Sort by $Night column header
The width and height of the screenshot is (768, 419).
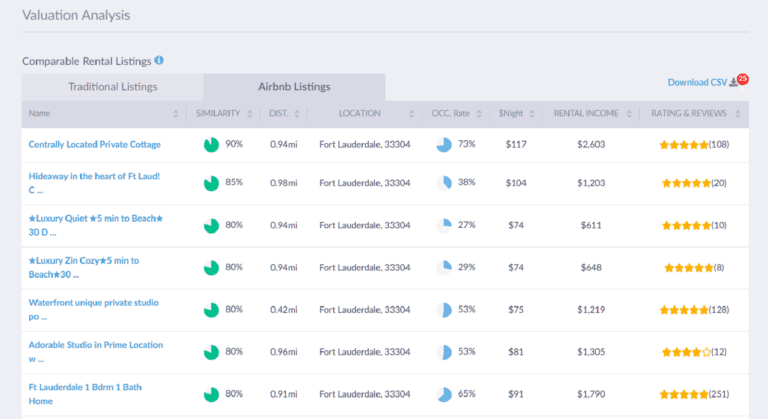pyautogui.click(x=510, y=114)
